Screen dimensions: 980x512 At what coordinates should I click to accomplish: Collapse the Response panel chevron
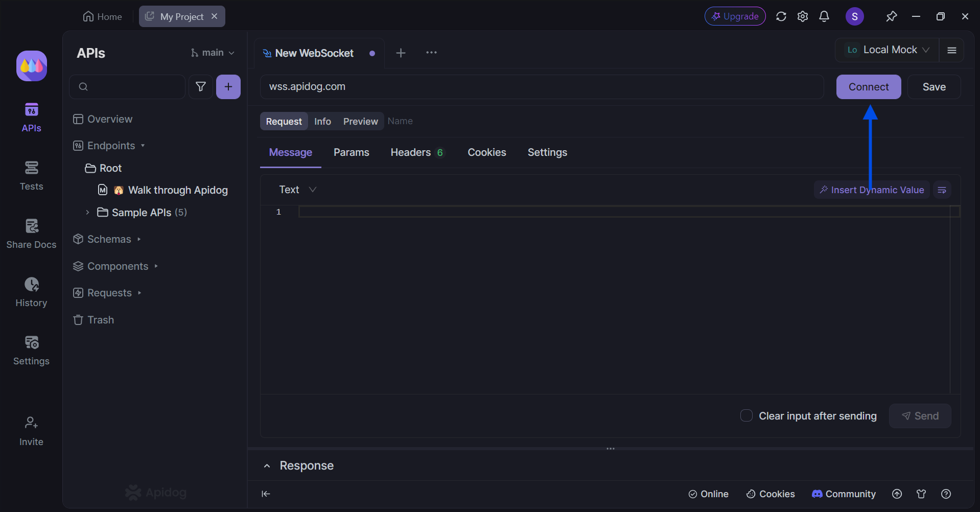click(x=267, y=466)
